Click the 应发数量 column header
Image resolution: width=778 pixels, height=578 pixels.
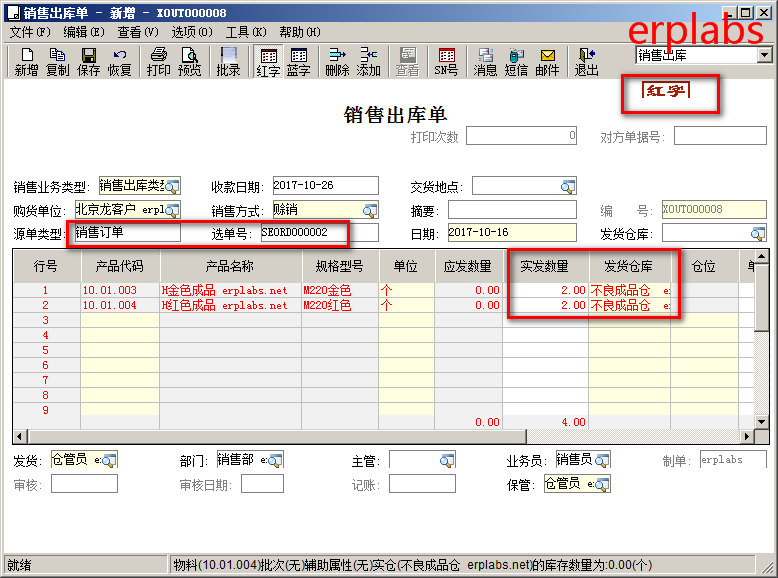coord(468,266)
